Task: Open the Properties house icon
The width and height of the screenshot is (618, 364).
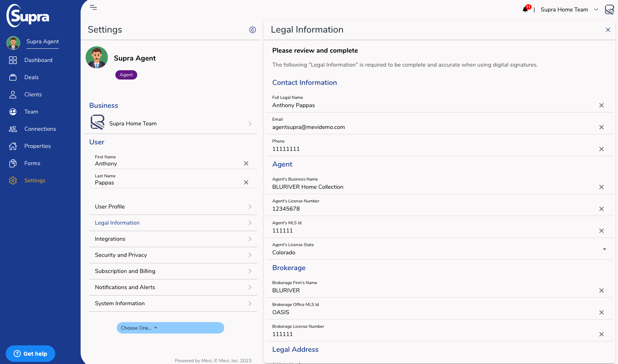Action: (13, 146)
